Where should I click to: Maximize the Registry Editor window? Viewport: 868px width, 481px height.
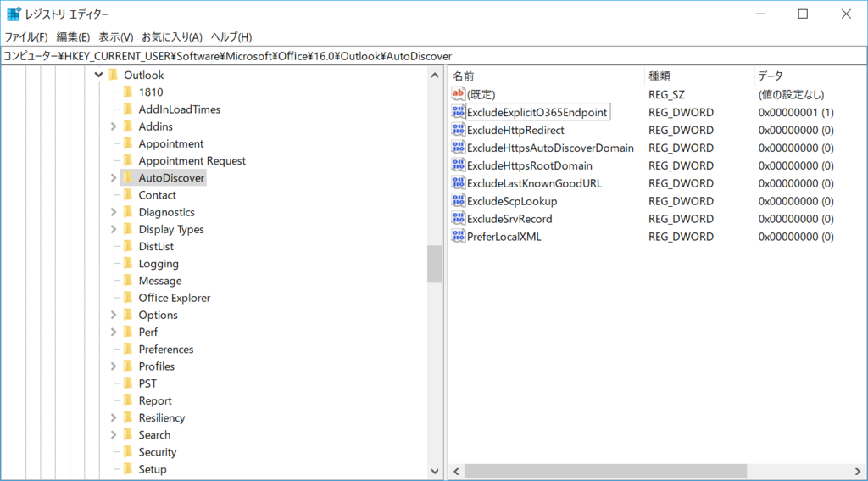click(x=803, y=14)
